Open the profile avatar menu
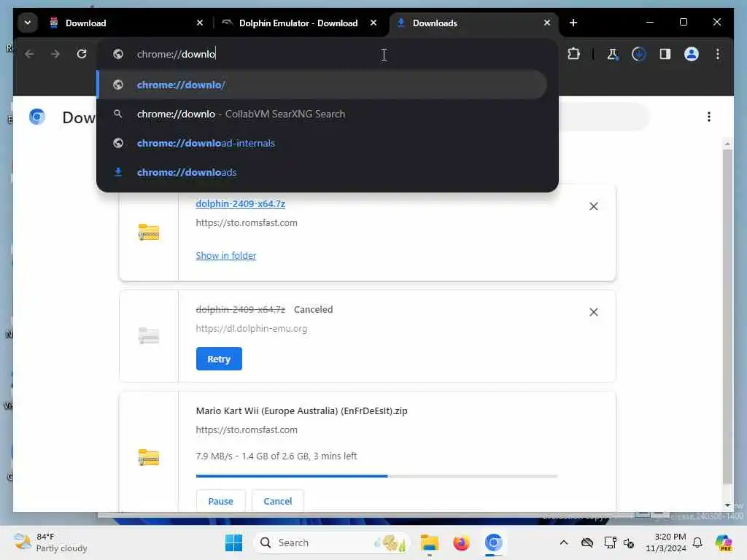Image resolution: width=747 pixels, height=560 pixels. [692, 54]
